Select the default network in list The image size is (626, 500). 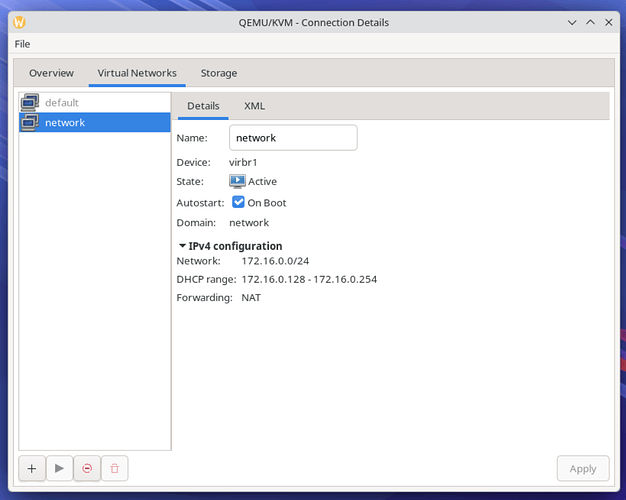pyautogui.click(x=95, y=103)
